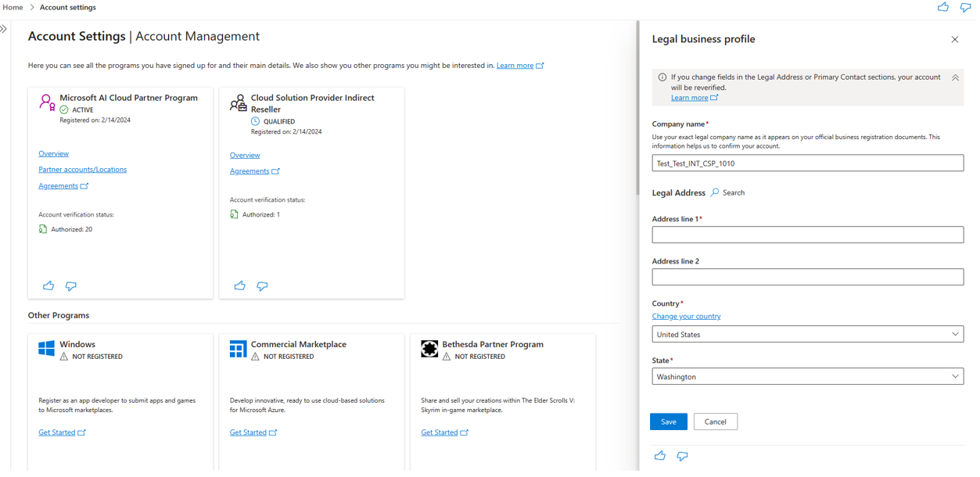Click thumbs up icon in top header
The height and width of the screenshot is (477, 980).
point(942,7)
